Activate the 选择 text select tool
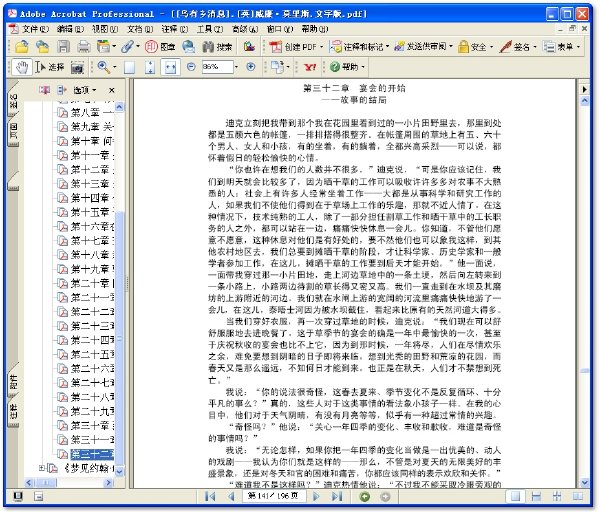Viewport: 600px width, 514px height. tap(50, 67)
